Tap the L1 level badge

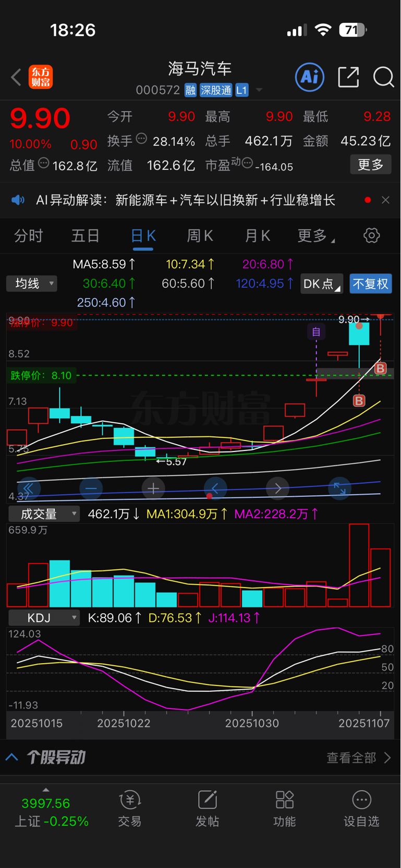[241, 90]
